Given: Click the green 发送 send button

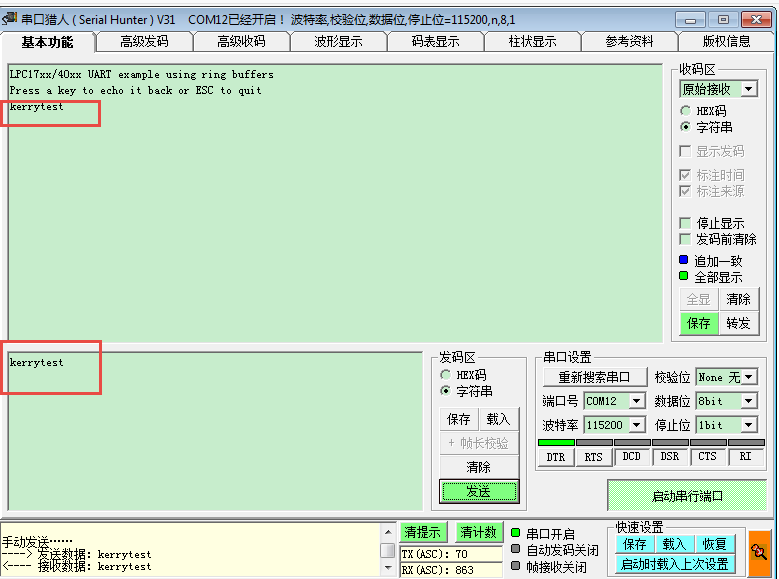Looking at the screenshot, I should (x=479, y=491).
